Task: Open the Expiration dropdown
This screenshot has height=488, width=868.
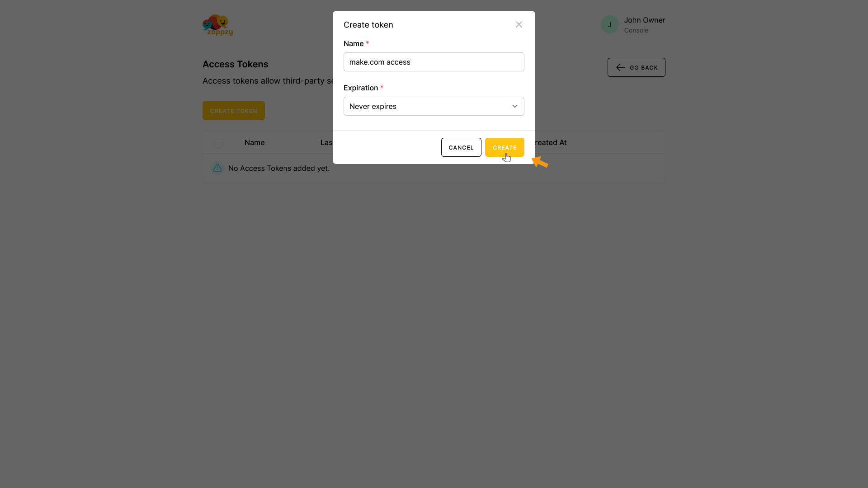Action: tap(434, 106)
